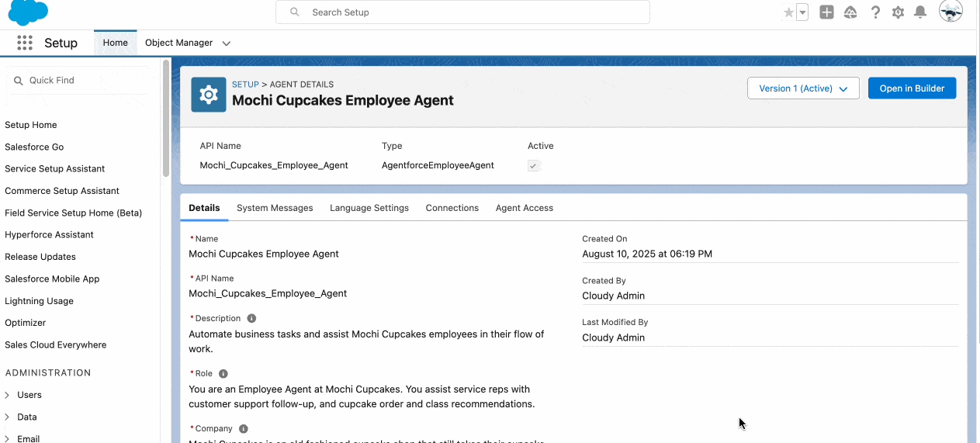Viewport: 980px width, 443px height.
Task: Open Service Setup Assistant
Action: coord(55,168)
